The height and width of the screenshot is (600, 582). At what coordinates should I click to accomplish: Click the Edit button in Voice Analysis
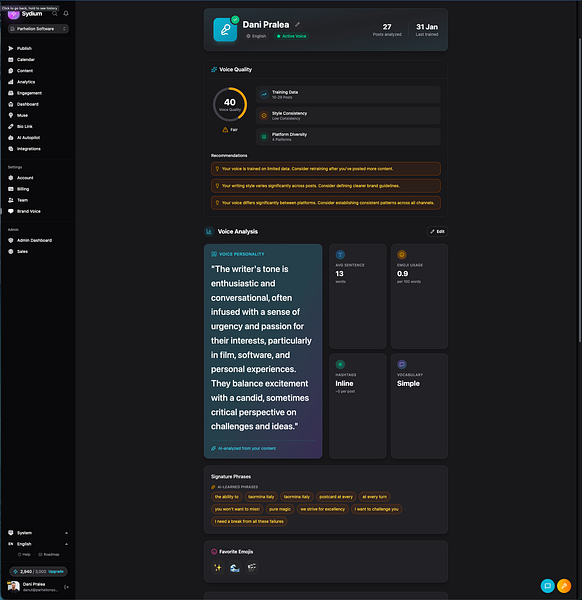[437, 232]
